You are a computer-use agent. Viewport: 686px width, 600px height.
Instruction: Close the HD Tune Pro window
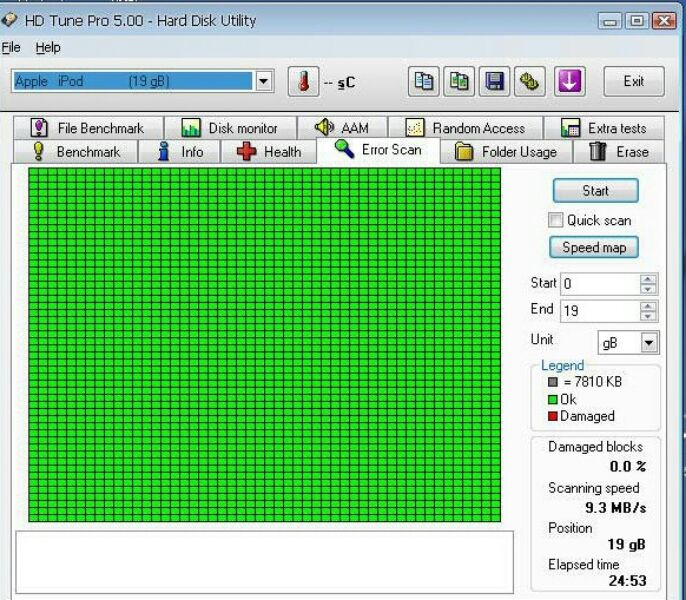tap(664, 21)
